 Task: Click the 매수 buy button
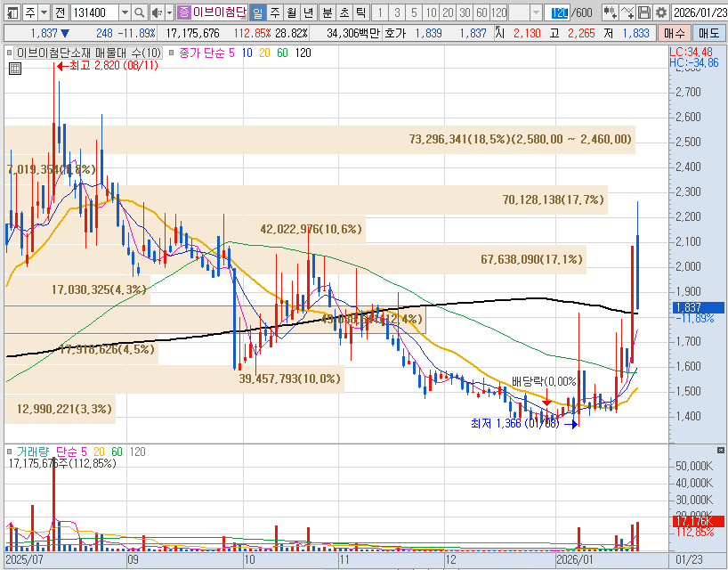(674, 33)
